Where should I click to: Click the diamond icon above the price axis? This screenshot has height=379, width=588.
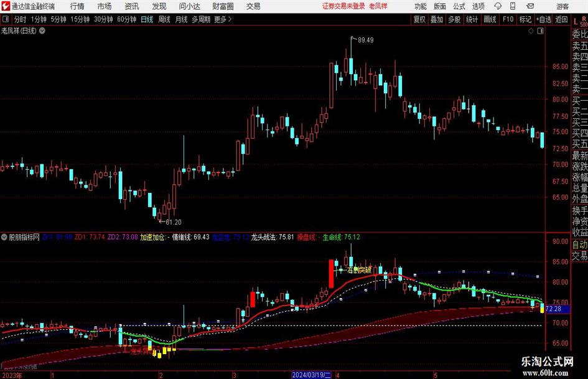click(531, 30)
